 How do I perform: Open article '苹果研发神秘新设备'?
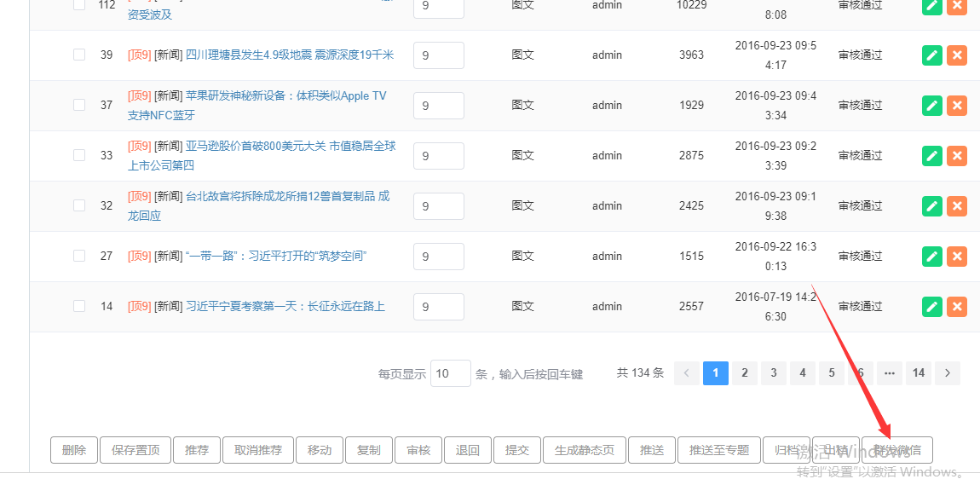click(x=257, y=106)
